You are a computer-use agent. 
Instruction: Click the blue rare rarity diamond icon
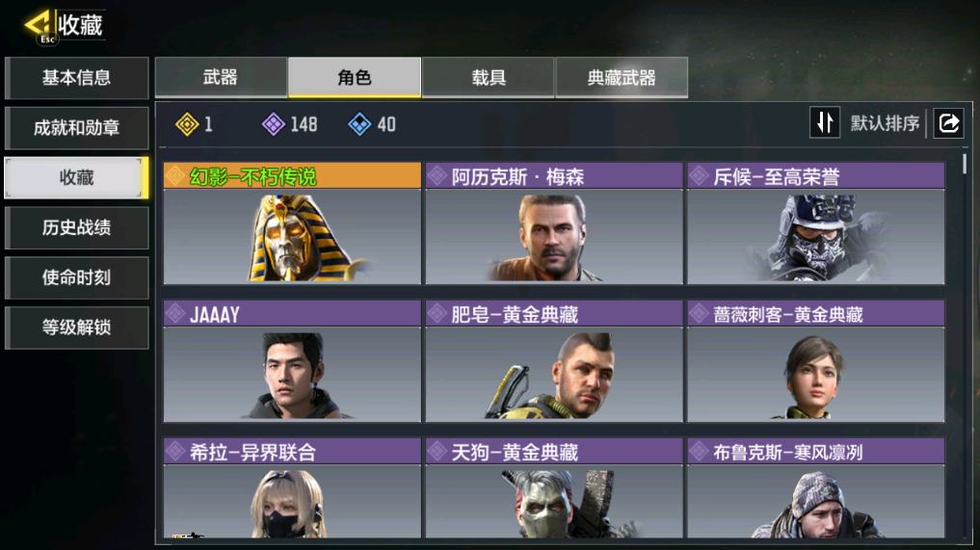(x=359, y=124)
